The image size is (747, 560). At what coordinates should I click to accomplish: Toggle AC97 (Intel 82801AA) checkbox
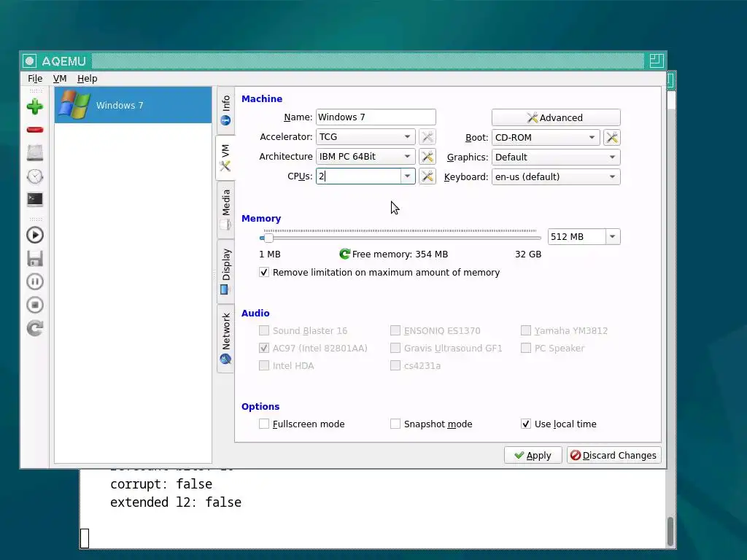(264, 348)
